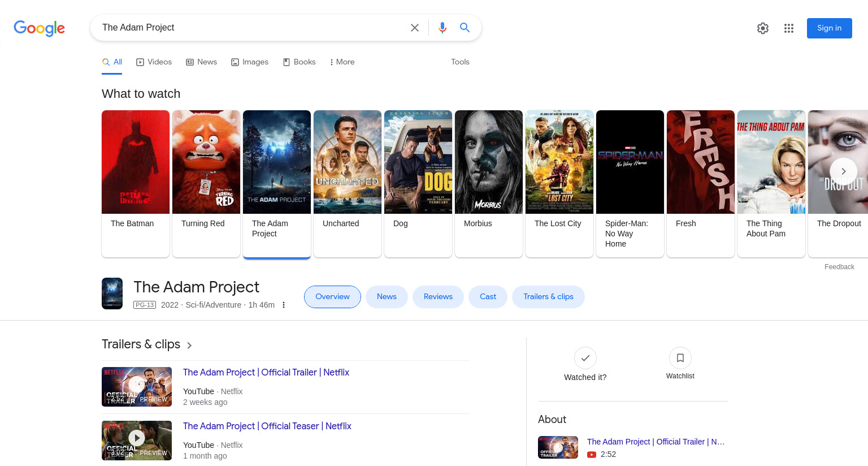
Task: Click Official Teaser Netflix link
Action: point(267,426)
